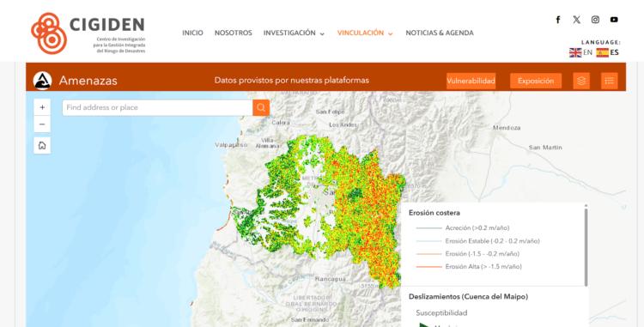Screen dimensions: 644x327
Task: Click the Amenazas round logo icon
Action: tap(42, 81)
